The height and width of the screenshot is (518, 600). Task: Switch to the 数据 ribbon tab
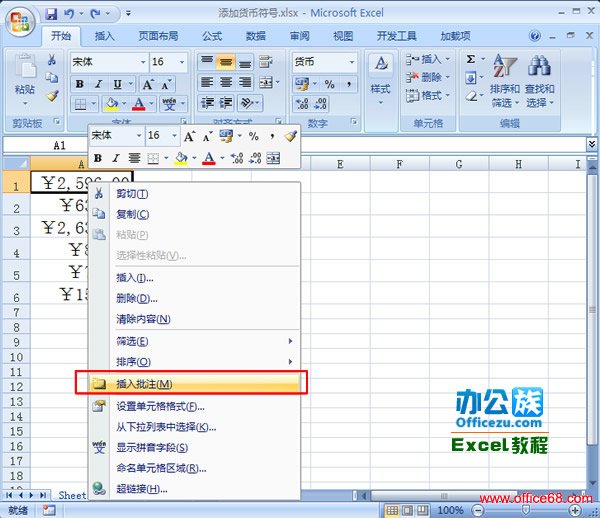pos(256,36)
